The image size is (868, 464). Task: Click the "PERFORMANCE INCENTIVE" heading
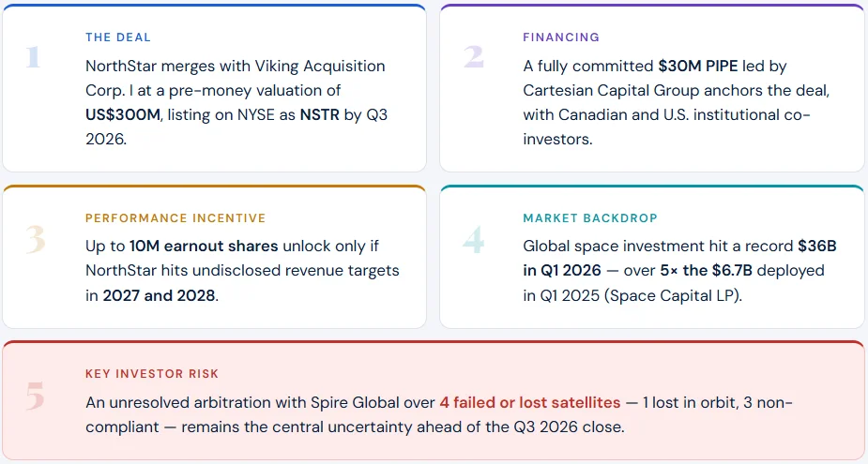(175, 218)
